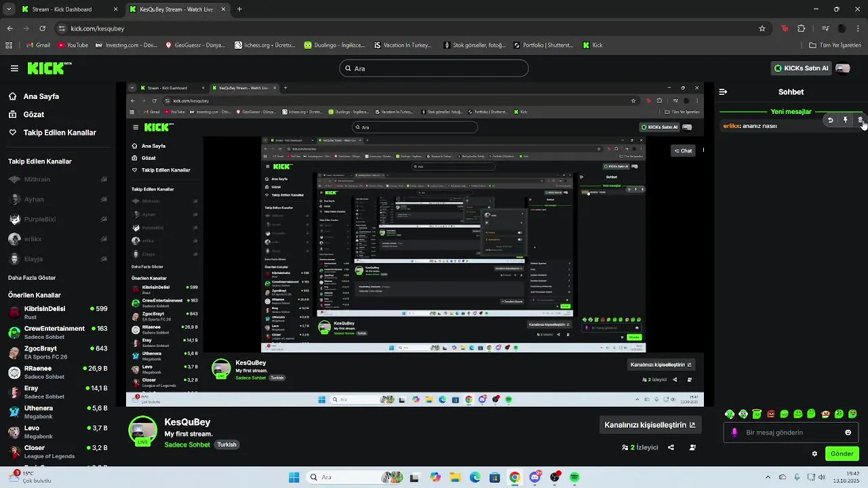
Task: Pin erlikx's chat message
Action: [845, 120]
